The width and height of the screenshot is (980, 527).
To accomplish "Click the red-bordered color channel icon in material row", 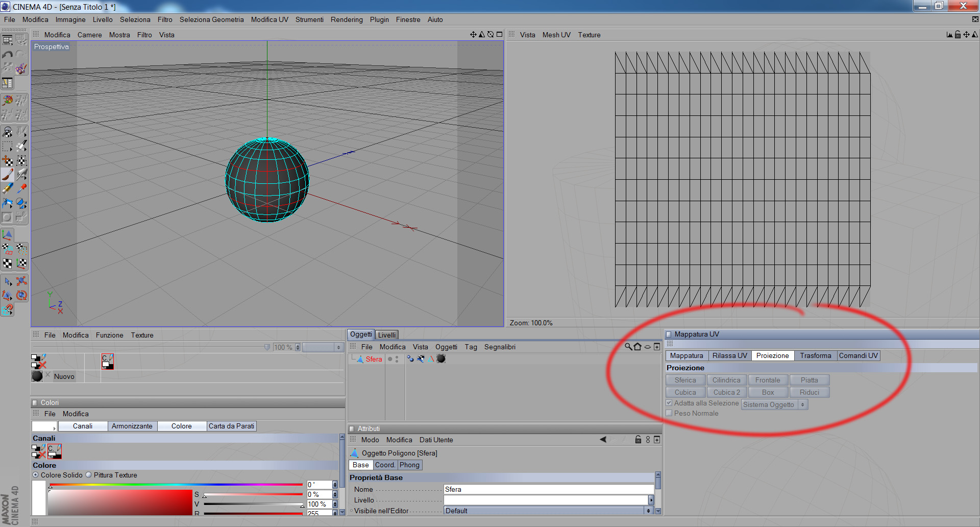I will coord(107,361).
